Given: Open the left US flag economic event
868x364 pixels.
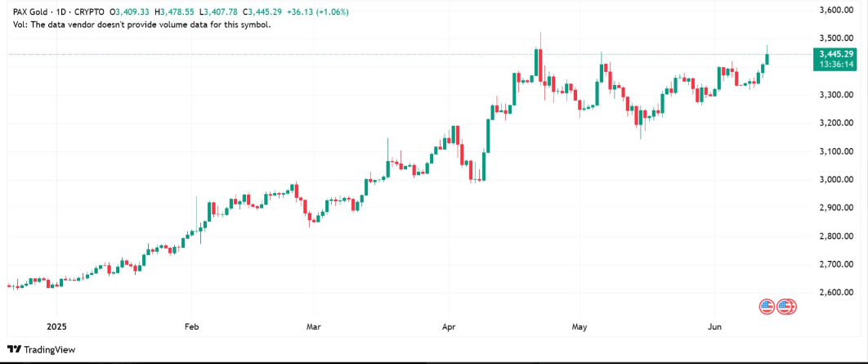Looking at the screenshot, I should 767,307.
